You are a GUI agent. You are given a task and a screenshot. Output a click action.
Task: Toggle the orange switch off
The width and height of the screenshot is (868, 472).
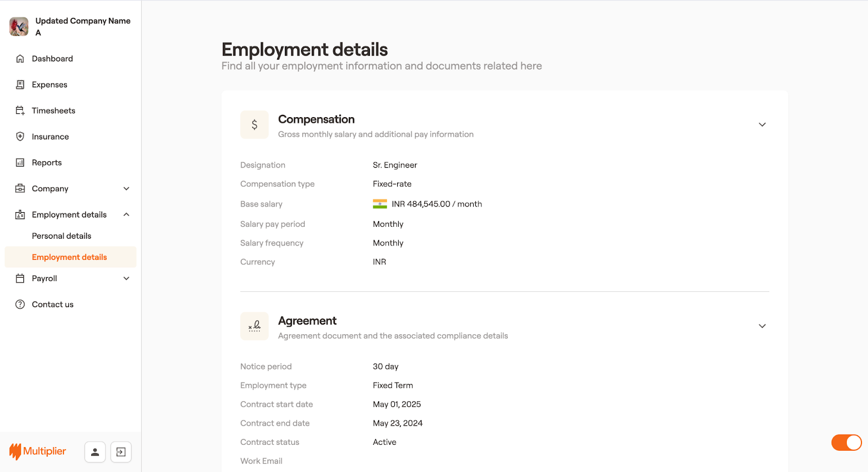tap(846, 443)
